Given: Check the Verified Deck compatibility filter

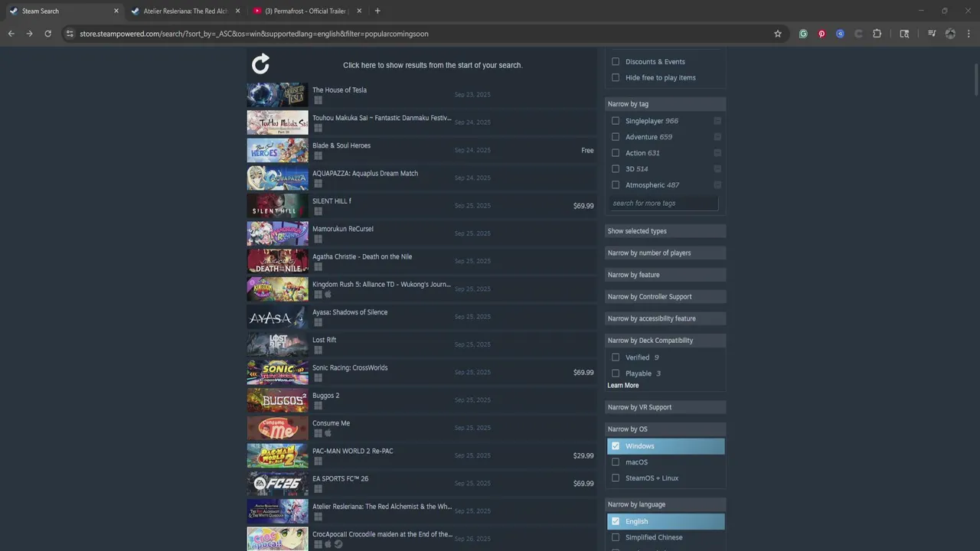Looking at the screenshot, I should (616, 357).
